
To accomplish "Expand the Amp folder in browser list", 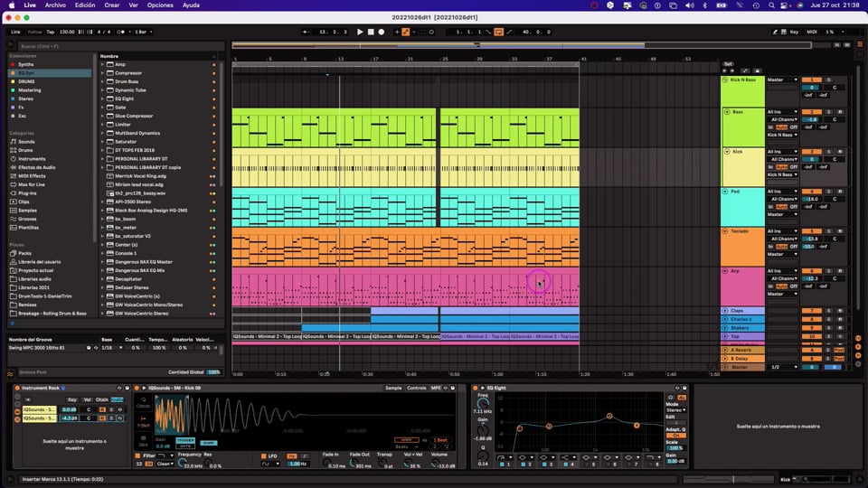I will 102,64.
